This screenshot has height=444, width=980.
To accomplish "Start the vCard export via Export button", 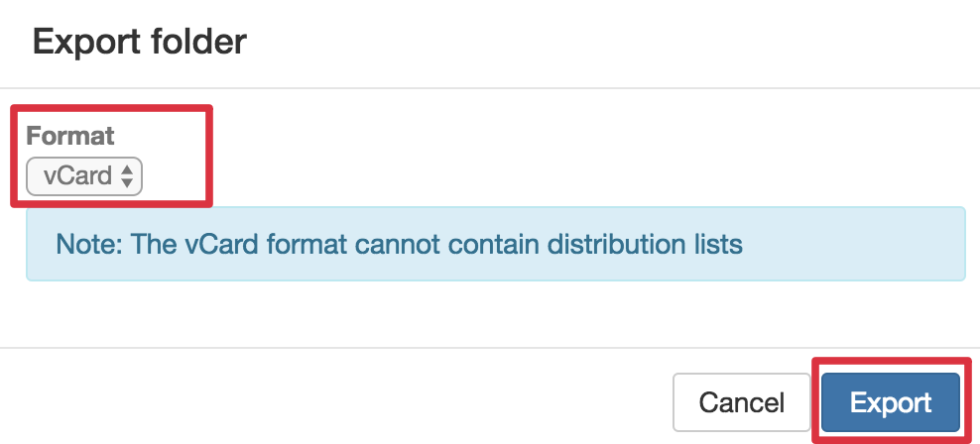I will click(x=890, y=402).
